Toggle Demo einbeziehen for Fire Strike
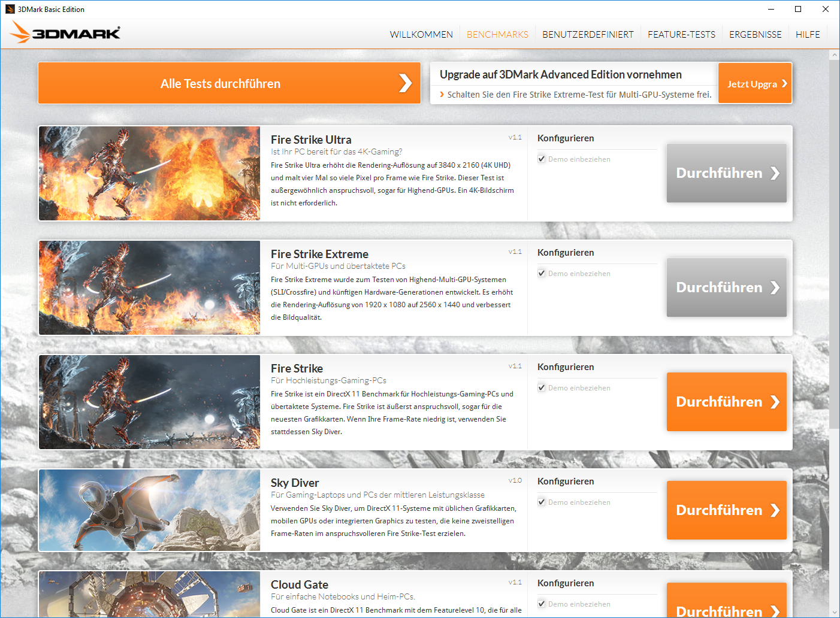 pyautogui.click(x=542, y=388)
